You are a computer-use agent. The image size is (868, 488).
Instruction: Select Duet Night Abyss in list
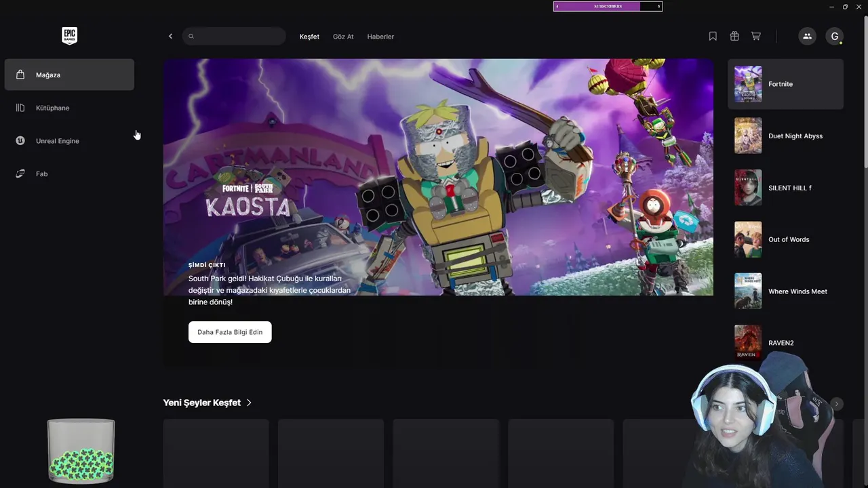coord(785,136)
